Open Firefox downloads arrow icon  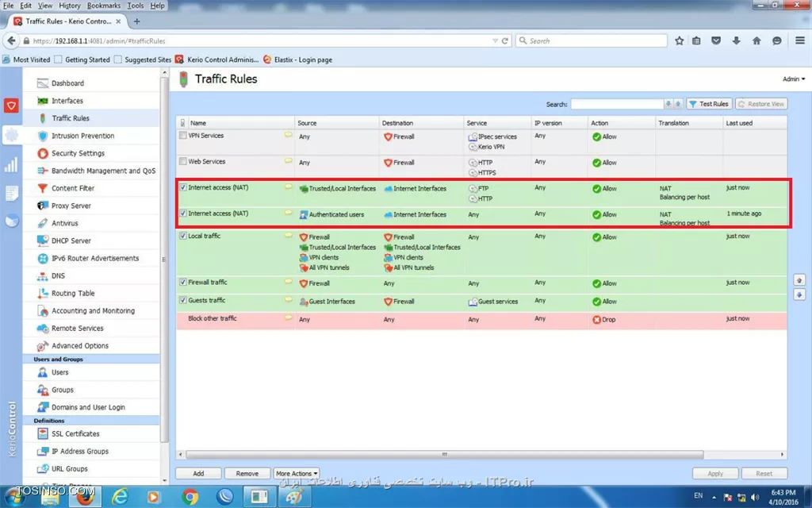(736, 41)
